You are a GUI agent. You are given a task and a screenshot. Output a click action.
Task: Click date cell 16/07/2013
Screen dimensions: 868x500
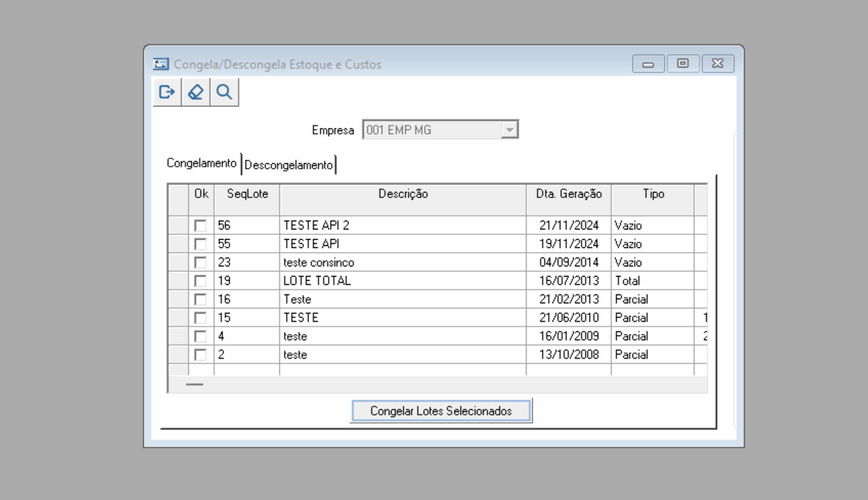coord(568,281)
